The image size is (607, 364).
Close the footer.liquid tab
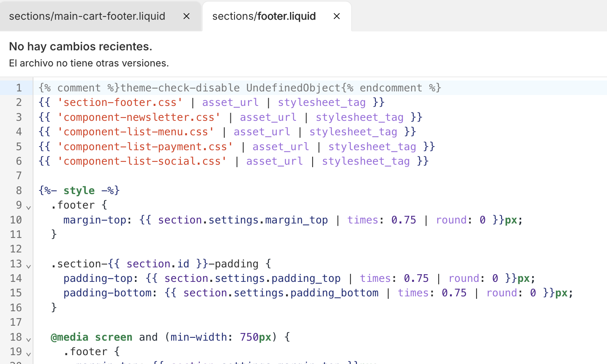tap(337, 16)
